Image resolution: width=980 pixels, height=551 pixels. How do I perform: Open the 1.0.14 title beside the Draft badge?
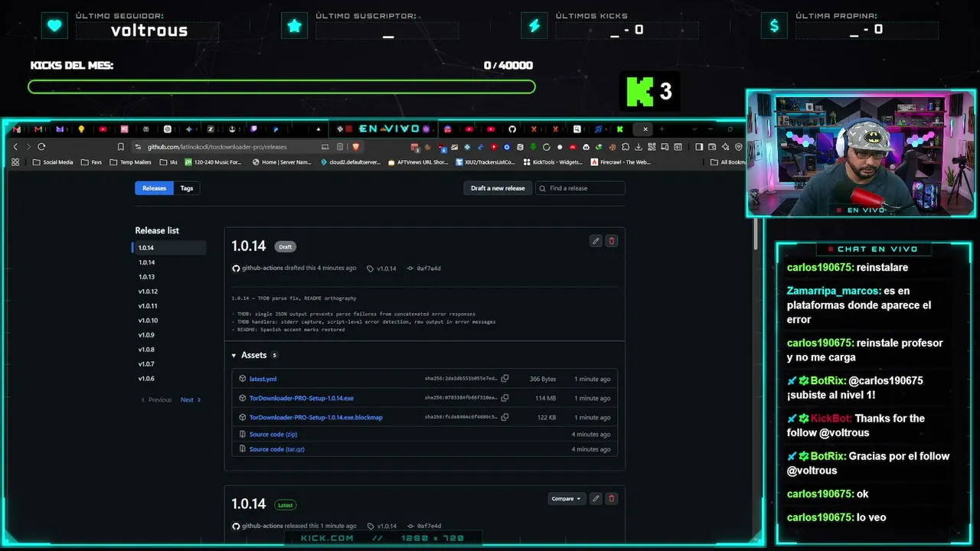[249, 246]
